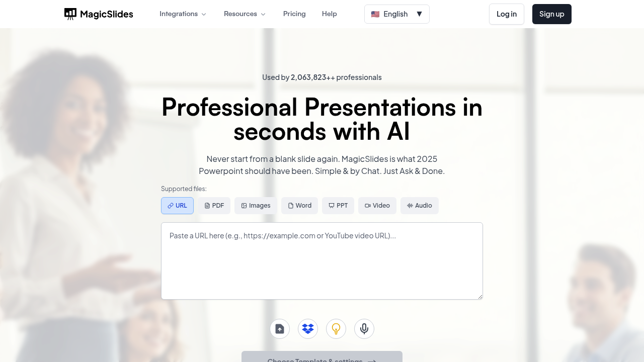Go to the Pricing page

click(x=294, y=14)
